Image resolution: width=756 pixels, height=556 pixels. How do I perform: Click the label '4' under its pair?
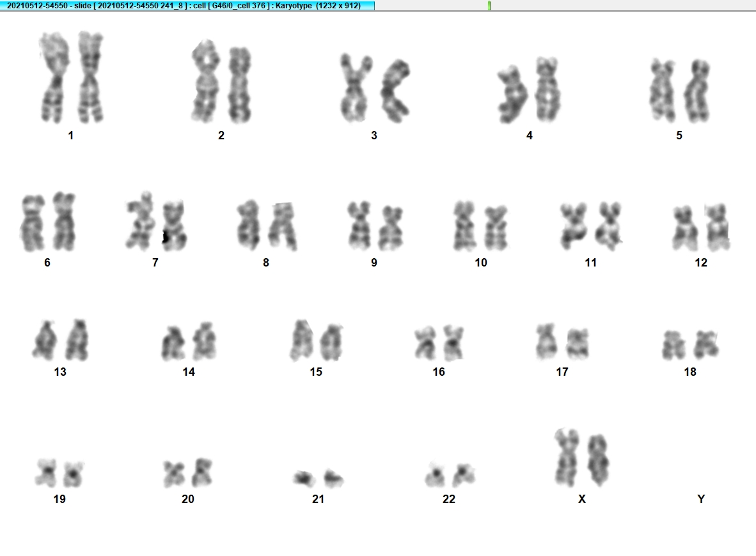pos(530,135)
